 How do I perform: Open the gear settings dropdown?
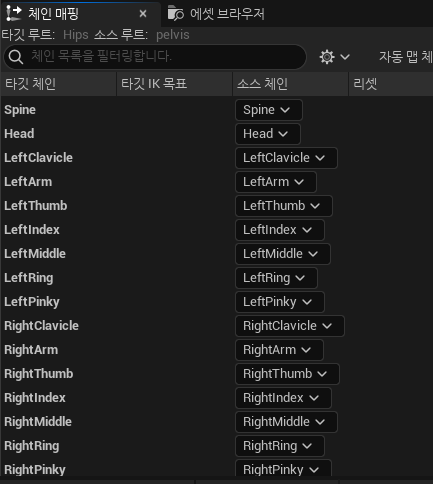(334, 57)
